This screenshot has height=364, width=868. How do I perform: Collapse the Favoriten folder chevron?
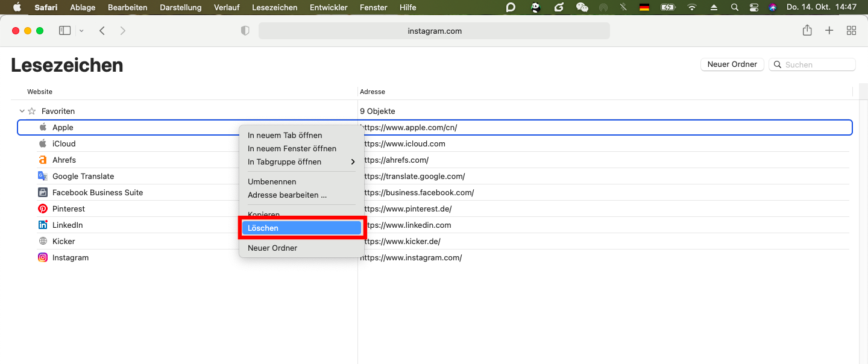(x=22, y=111)
